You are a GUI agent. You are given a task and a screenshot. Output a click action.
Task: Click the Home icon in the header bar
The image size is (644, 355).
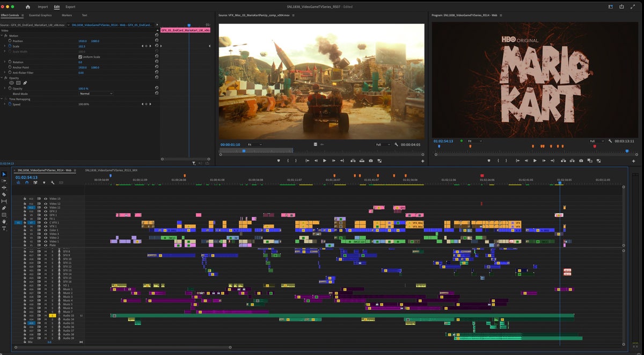point(28,7)
